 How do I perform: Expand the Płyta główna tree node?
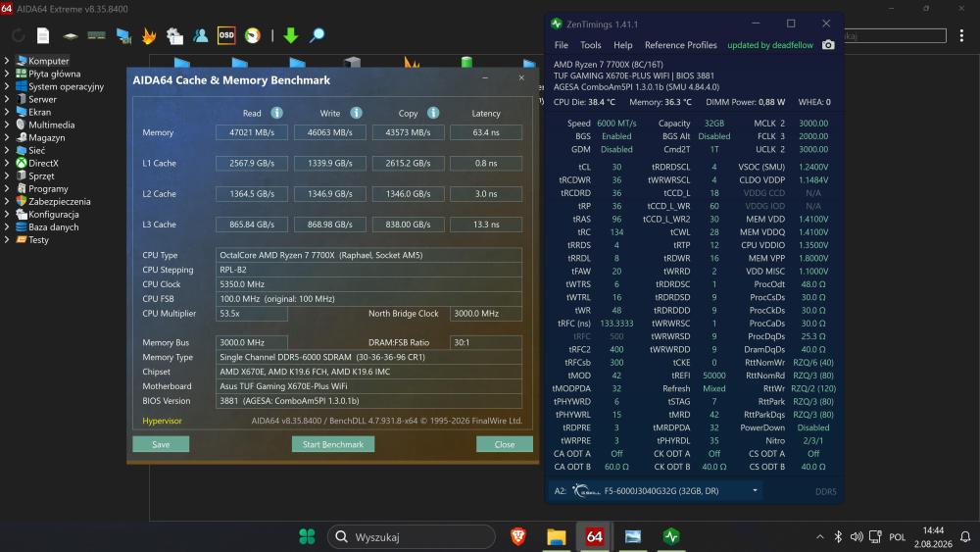coord(6,74)
